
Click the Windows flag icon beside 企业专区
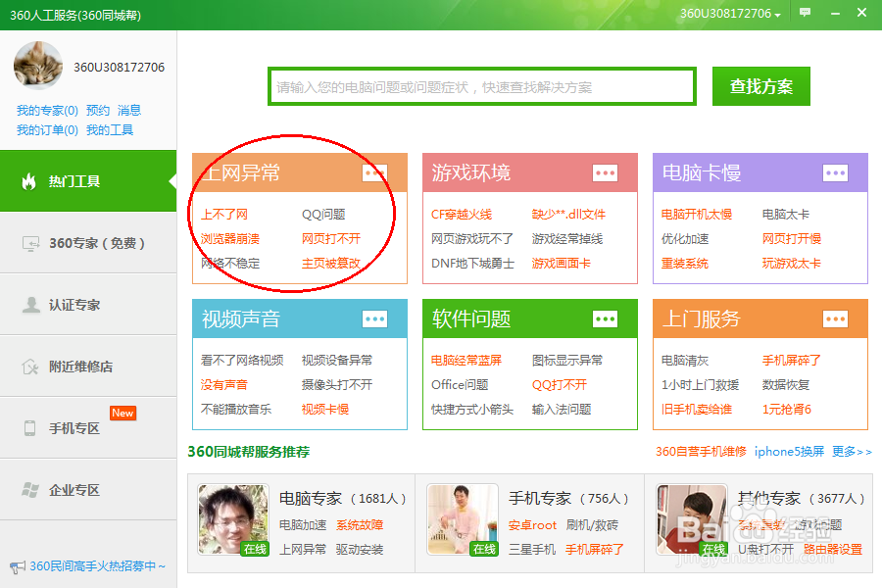click(x=30, y=490)
